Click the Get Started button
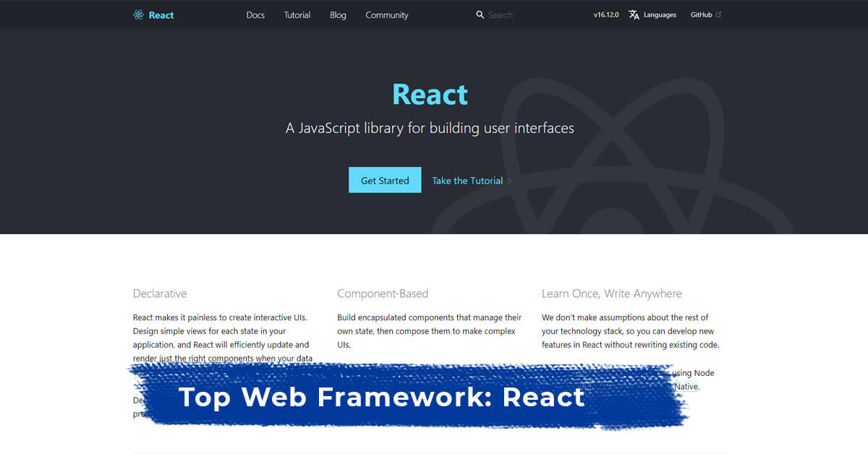 (385, 180)
